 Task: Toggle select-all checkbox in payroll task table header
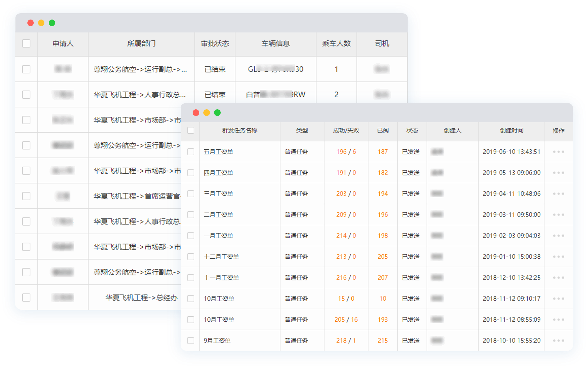[191, 130]
